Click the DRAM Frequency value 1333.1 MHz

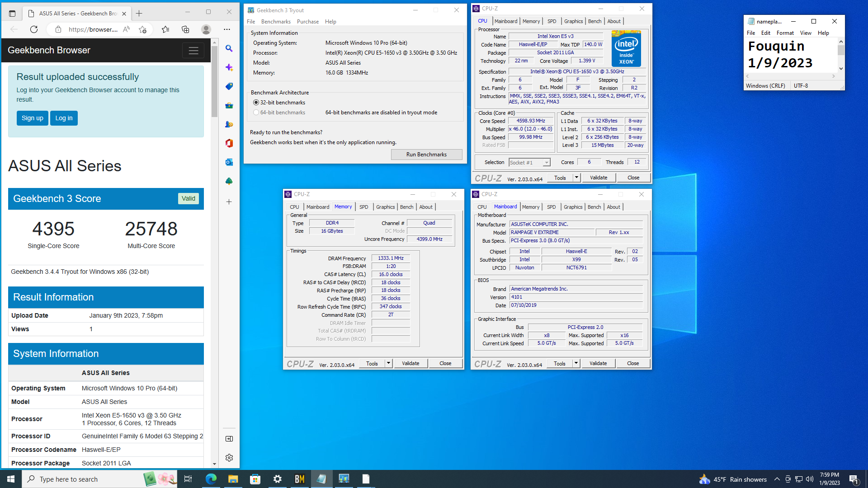click(x=391, y=258)
